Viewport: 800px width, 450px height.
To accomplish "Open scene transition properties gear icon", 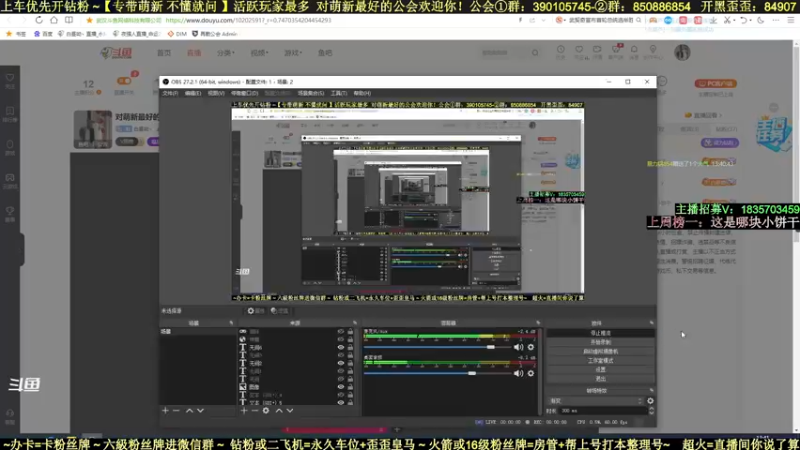I will point(651,401).
